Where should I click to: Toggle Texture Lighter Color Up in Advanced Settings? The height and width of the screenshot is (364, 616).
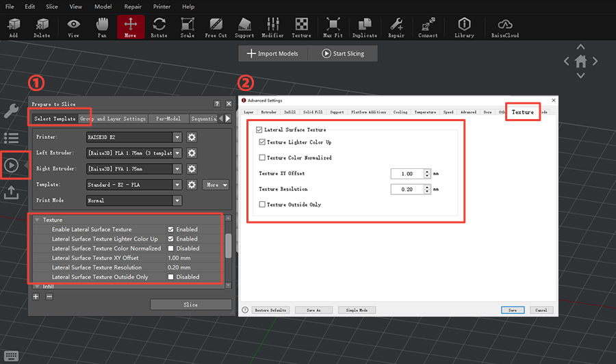(x=262, y=142)
